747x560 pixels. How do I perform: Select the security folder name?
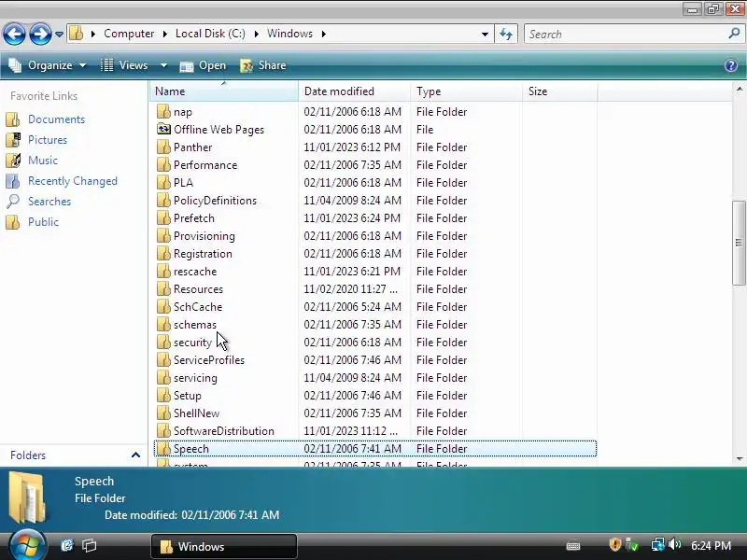click(x=192, y=343)
